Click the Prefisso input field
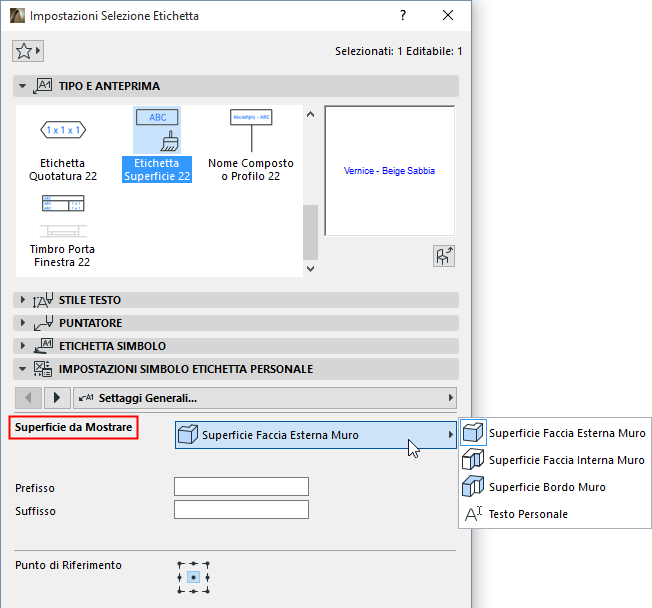The width and height of the screenshot is (652, 608). [241, 487]
